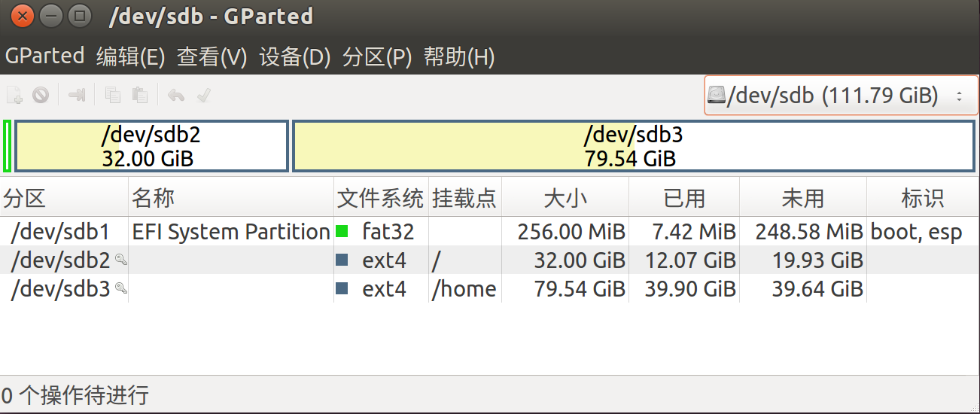Image resolution: width=980 pixels, height=414 pixels.
Task: Click the Apply all operations checkmark
Action: (x=202, y=96)
